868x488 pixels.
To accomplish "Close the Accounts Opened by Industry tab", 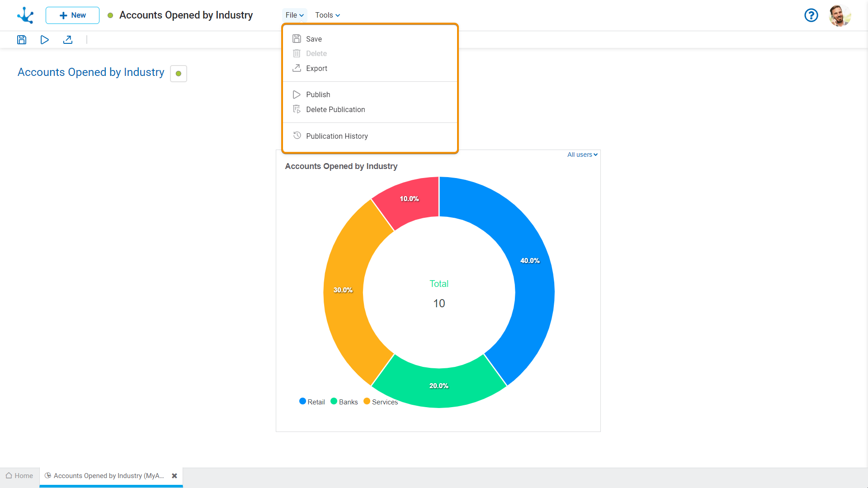I will (175, 476).
